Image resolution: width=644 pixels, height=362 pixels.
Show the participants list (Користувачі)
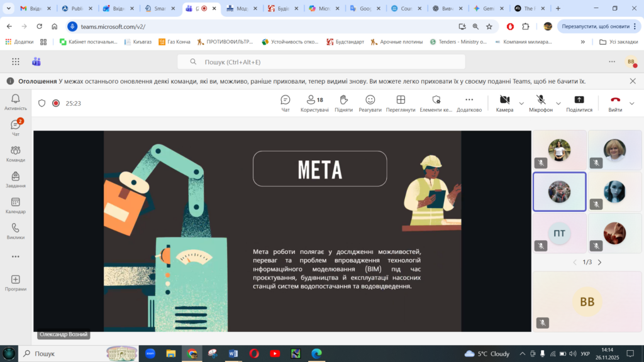click(x=314, y=102)
